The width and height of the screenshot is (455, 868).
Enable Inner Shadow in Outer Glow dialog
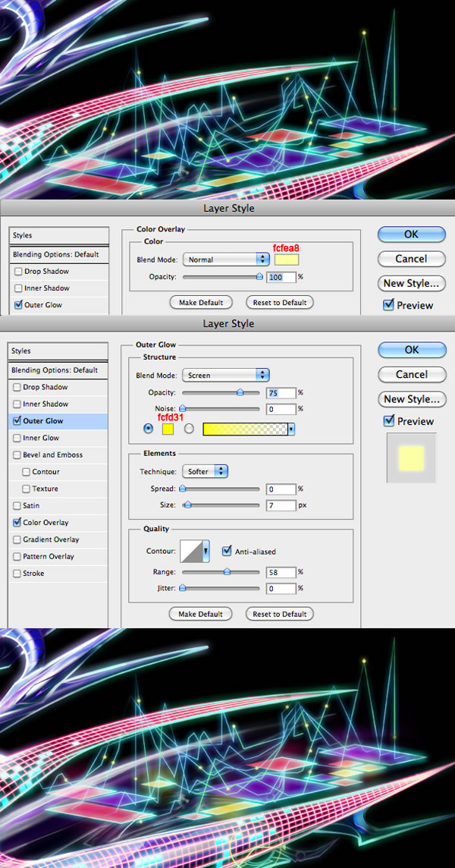point(17,404)
